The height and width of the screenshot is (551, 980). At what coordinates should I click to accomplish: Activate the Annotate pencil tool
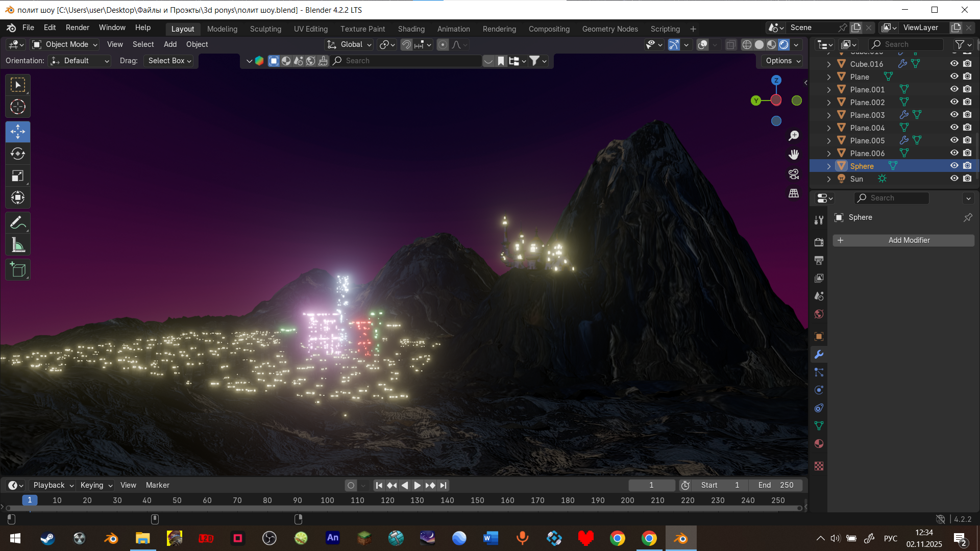click(18, 223)
